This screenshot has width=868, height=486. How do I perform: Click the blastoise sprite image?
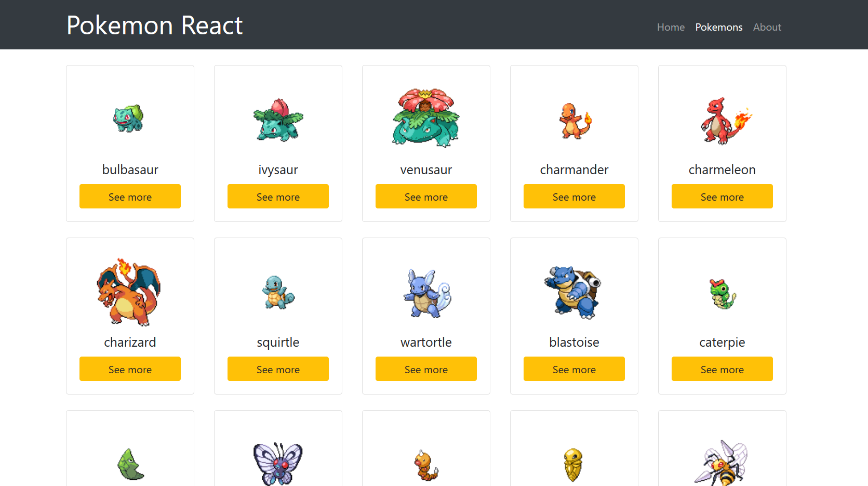[x=573, y=292]
